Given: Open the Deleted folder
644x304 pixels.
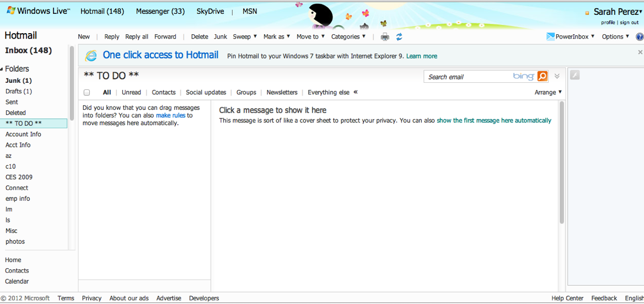Looking at the screenshot, I should [x=15, y=113].
